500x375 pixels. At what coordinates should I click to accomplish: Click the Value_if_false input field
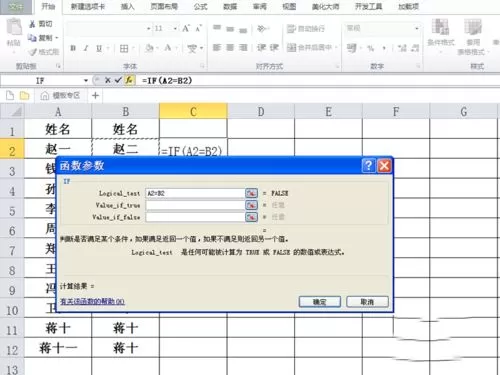point(195,217)
